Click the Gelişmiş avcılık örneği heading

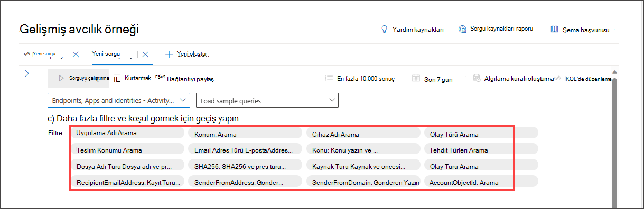[79, 30]
